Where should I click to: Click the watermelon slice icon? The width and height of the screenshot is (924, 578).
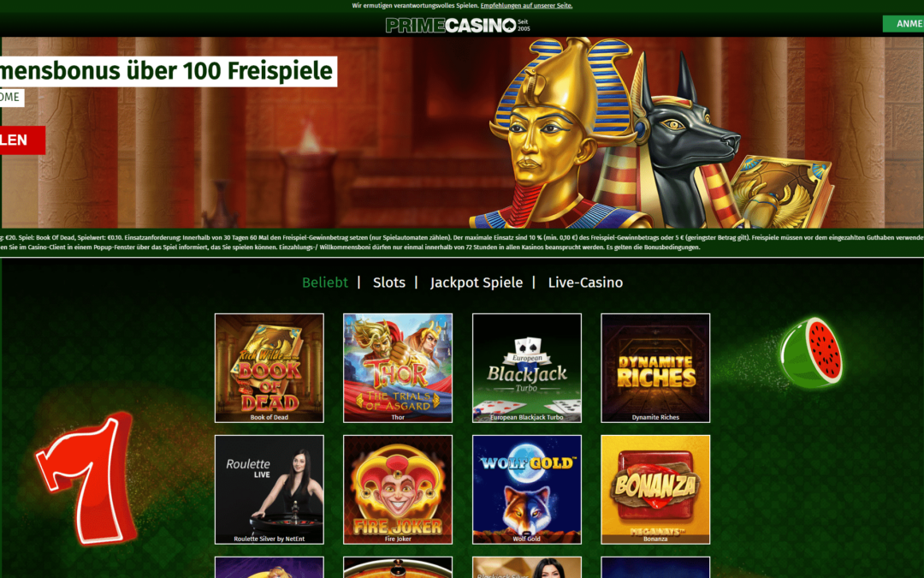coord(811,353)
